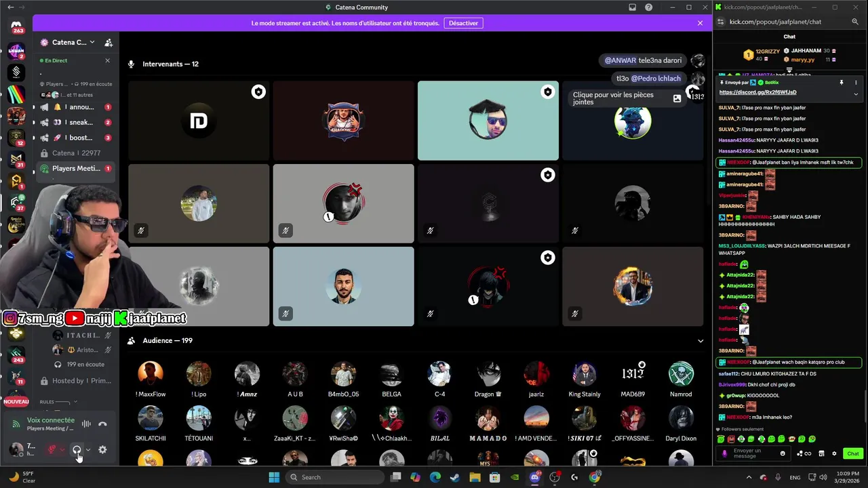Pin icon on the BotRix pinned message
The image size is (868, 488).
click(842, 83)
